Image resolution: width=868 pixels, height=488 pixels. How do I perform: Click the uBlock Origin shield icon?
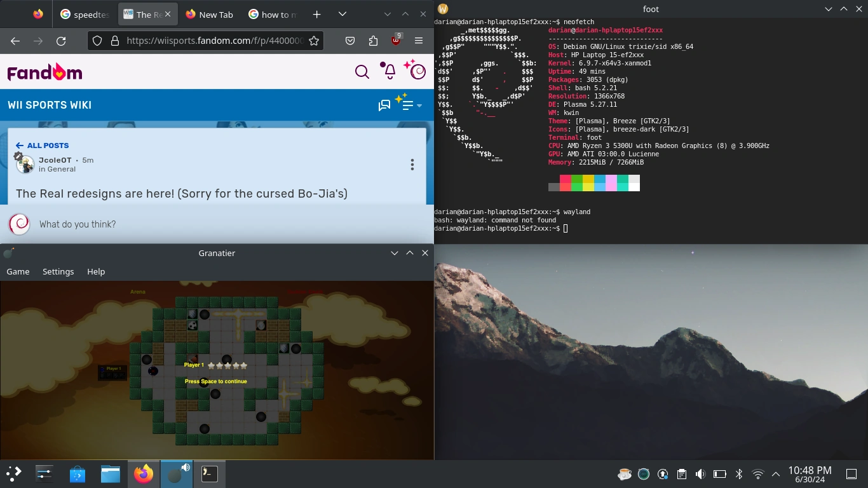point(395,40)
